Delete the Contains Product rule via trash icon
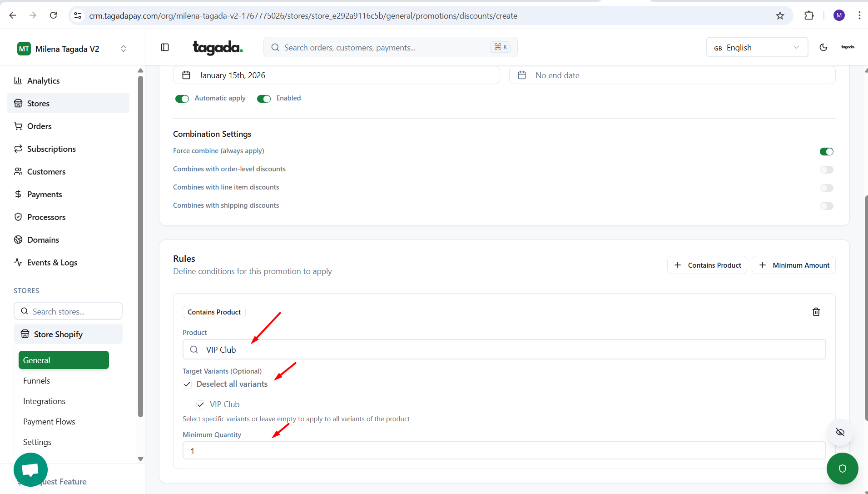Screen dimensions: 868x494 click(816, 312)
